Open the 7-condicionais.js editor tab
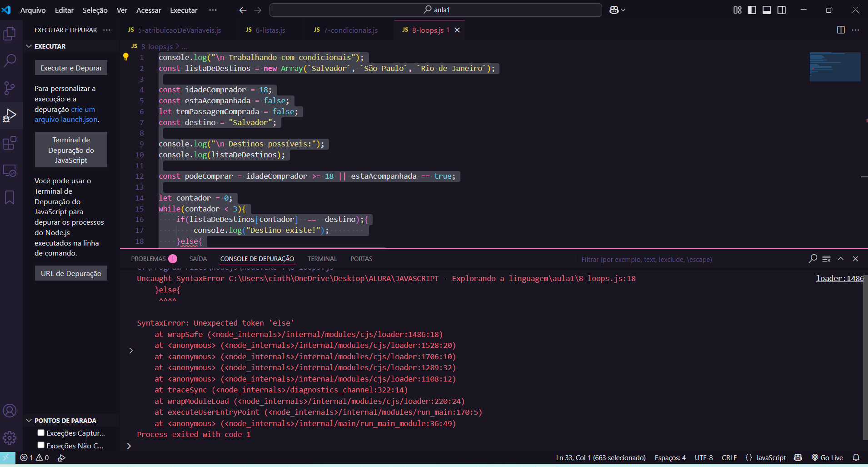Screen dimensions: 868x467 point(350,30)
